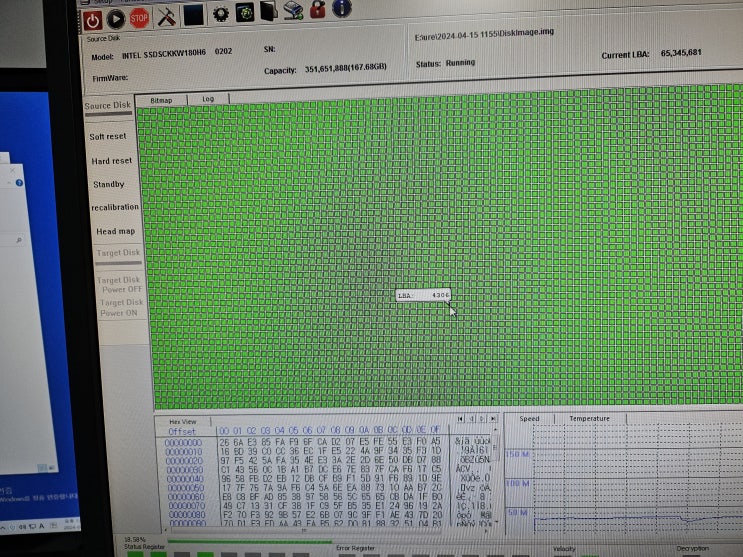Click Target Disk Power OFF button

click(x=120, y=284)
